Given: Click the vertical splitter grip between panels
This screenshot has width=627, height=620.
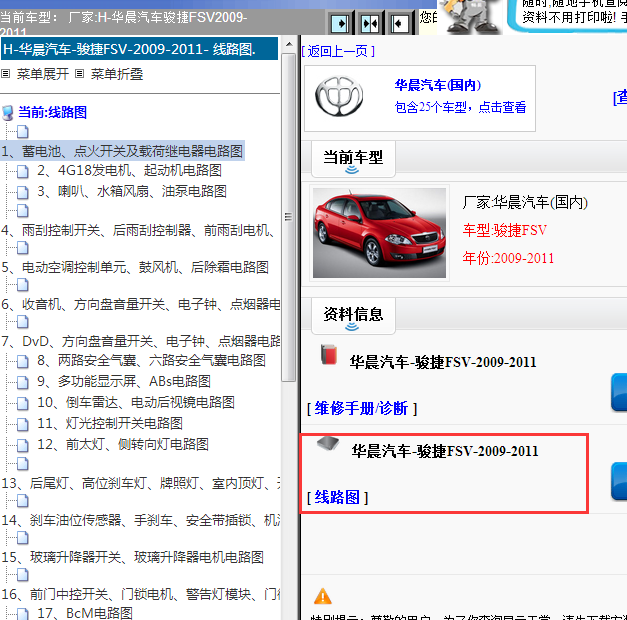Looking at the screenshot, I should pyautogui.click(x=288, y=217).
